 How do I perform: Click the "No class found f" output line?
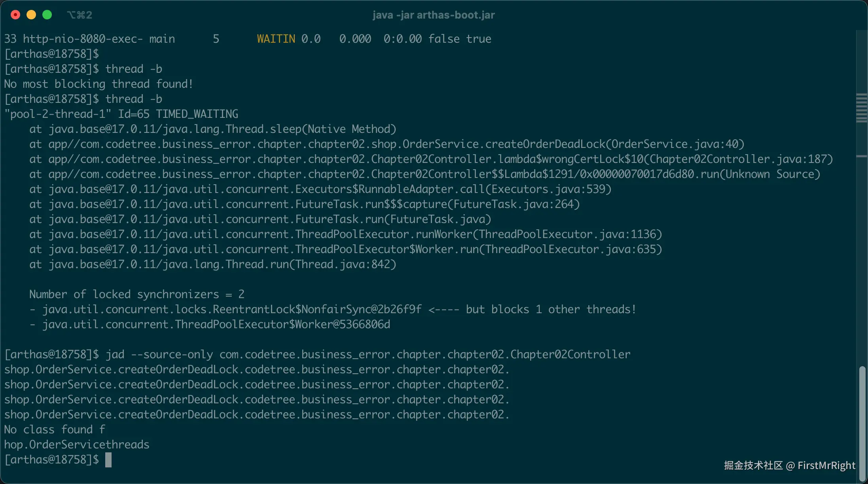pyautogui.click(x=55, y=429)
